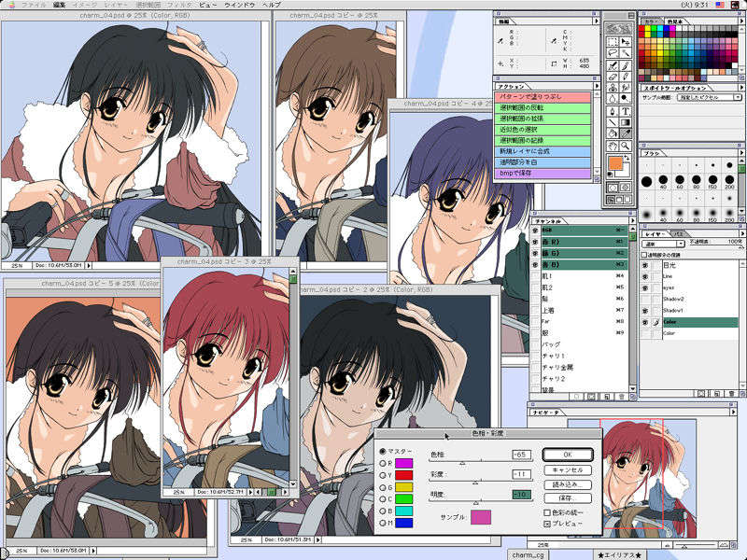Open Info palette menu arrow

pos(596,21)
